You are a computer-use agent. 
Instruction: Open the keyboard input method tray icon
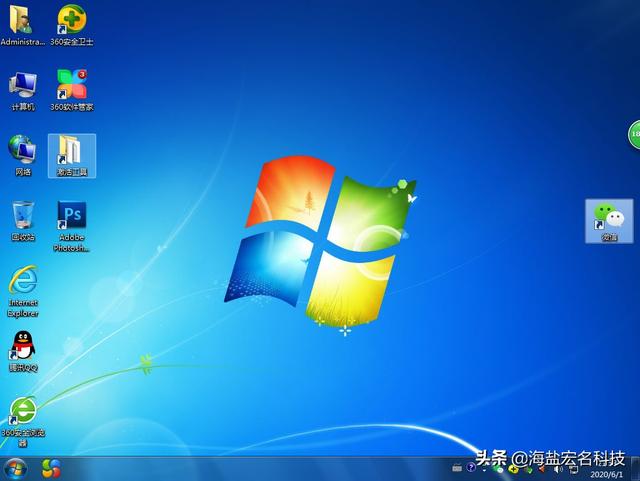point(457,468)
